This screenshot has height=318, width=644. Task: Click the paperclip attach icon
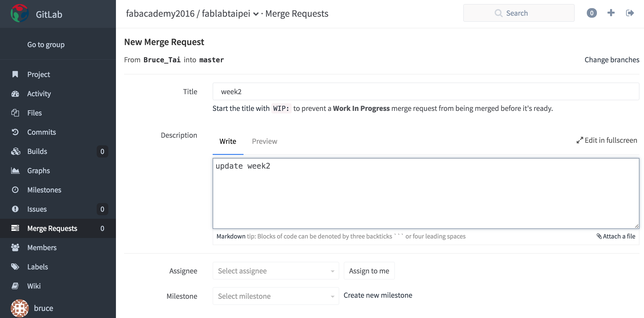pos(599,236)
